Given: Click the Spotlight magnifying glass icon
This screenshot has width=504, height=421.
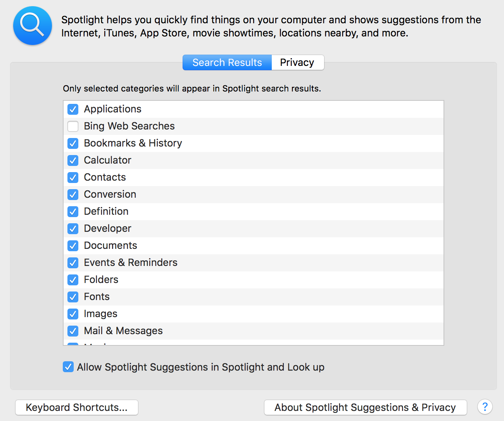Looking at the screenshot, I should pyautogui.click(x=33, y=26).
